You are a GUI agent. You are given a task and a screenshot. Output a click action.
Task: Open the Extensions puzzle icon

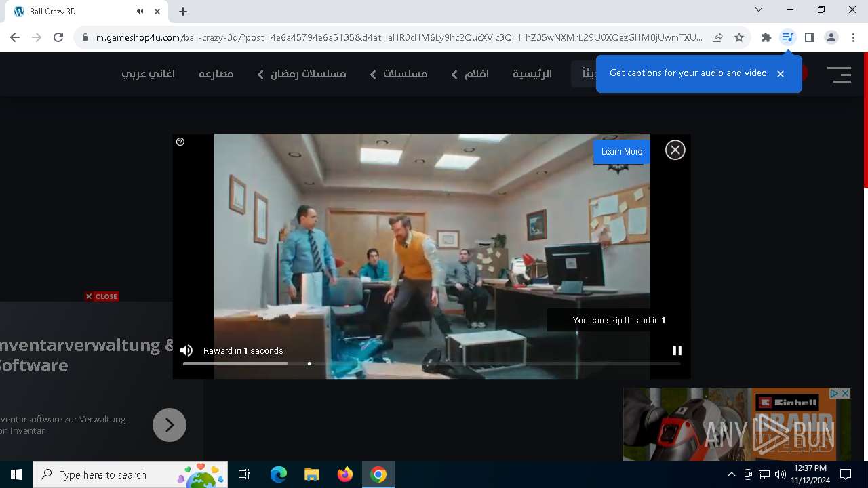coord(766,37)
